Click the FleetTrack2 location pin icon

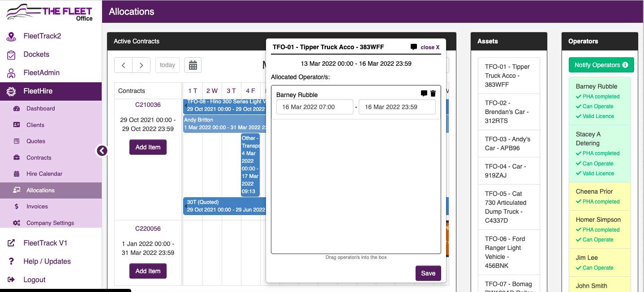point(11,36)
